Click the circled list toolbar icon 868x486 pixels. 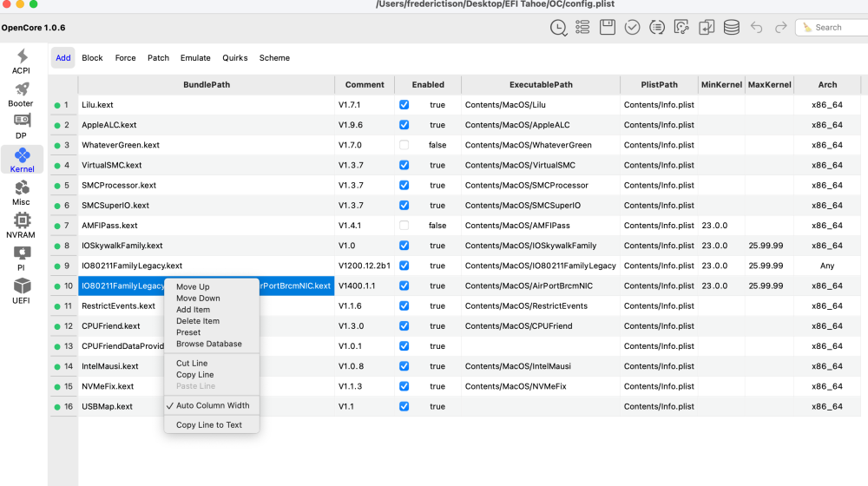click(657, 27)
